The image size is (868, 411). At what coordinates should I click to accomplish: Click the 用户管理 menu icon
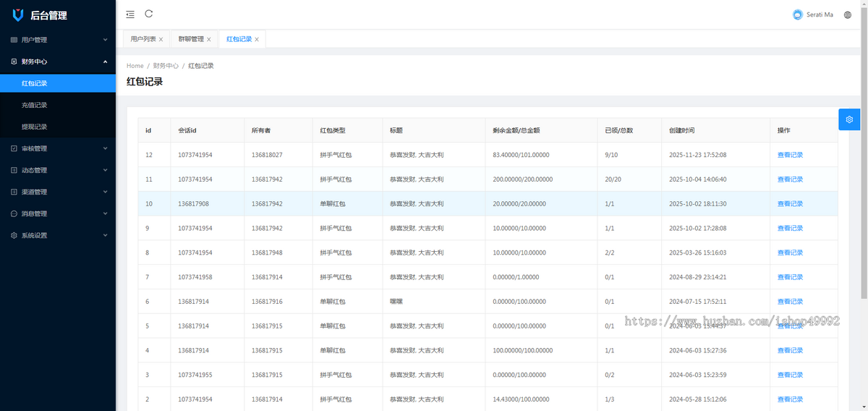14,40
